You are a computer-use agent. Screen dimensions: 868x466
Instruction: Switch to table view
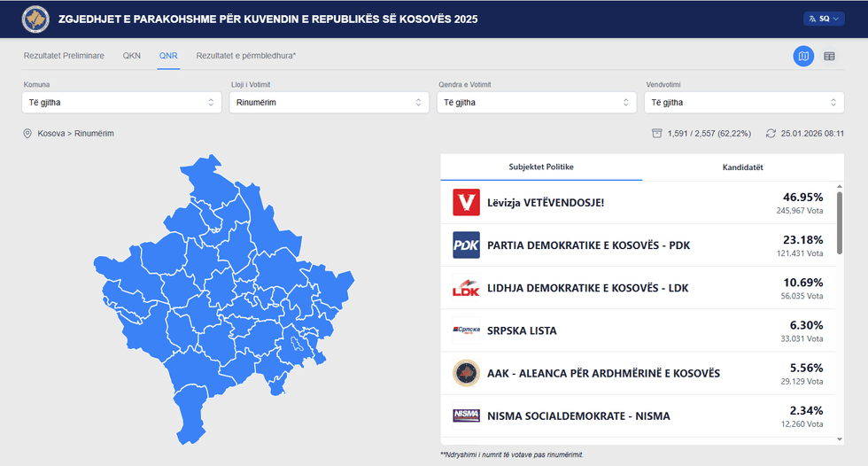pyautogui.click(x=830, y=57)
